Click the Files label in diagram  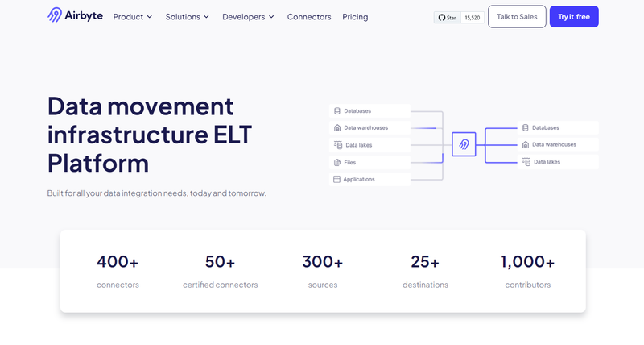[350, 163]
